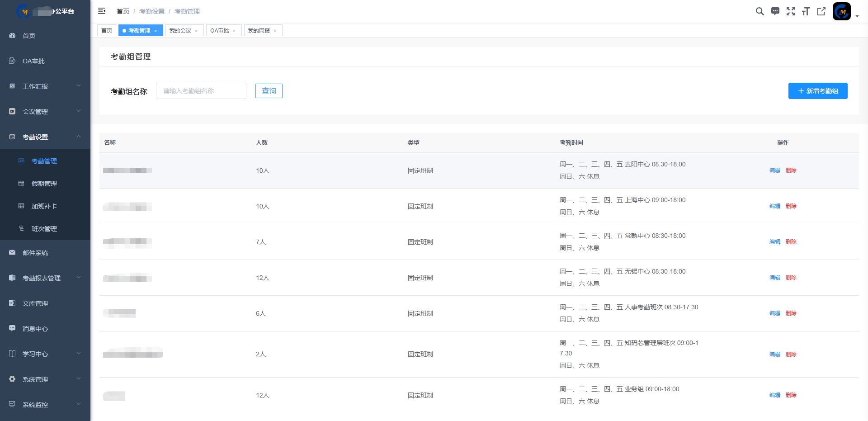This screenshot has width=868, height=421.
Task: Click the 工作汇报 sidebar icon
Action: [x=12, y=86]
